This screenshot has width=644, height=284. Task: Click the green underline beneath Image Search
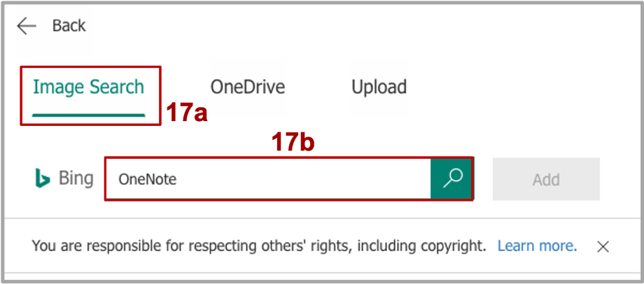[89, 115]
